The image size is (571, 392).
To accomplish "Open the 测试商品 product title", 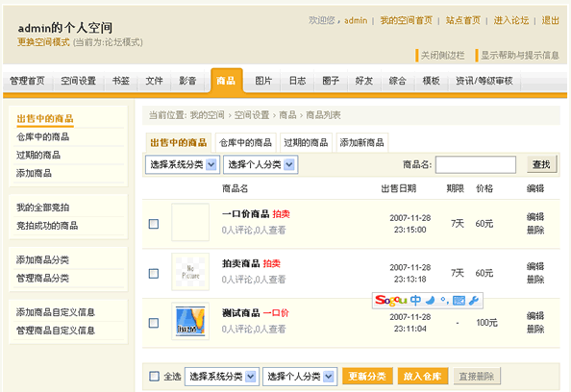I will pyautogui.click(x=240, y=312).
